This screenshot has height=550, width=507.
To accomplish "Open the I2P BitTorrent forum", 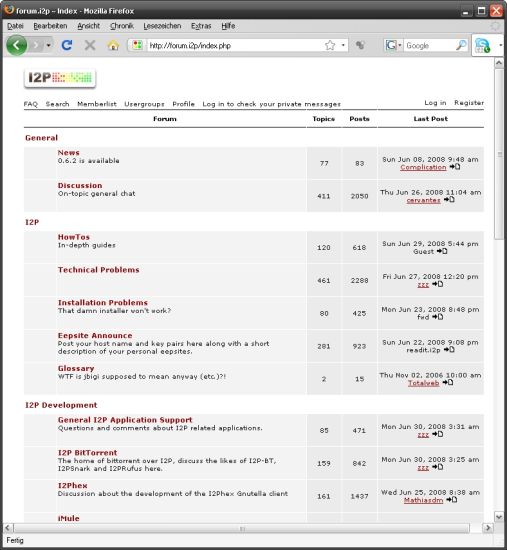I will (87, 453).
